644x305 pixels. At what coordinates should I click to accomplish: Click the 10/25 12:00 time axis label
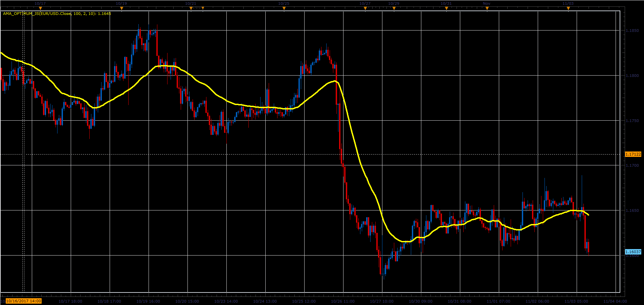click(304, 301)
